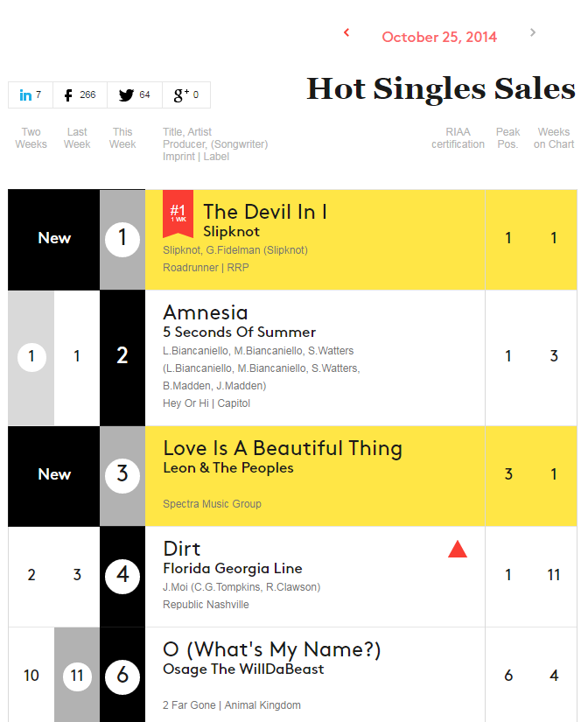Click the red #1 ribbon badge
This screenshot has height=722, width=588.
(178, 214)
